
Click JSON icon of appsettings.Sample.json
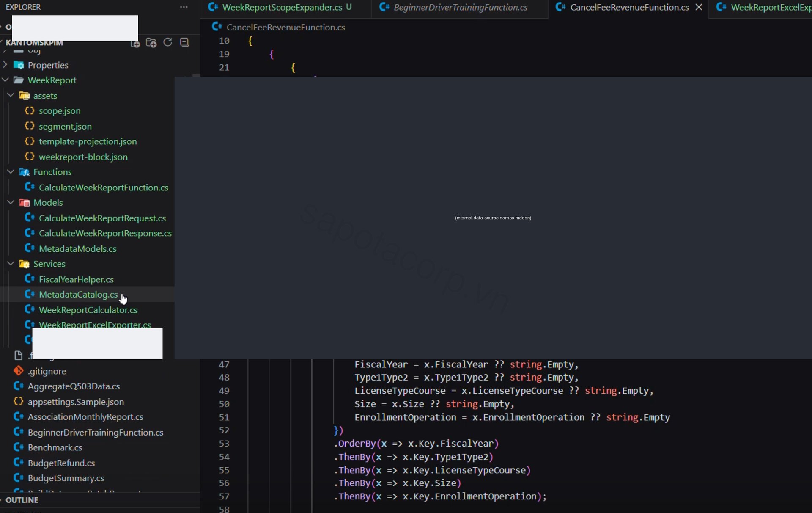[18, 401]
